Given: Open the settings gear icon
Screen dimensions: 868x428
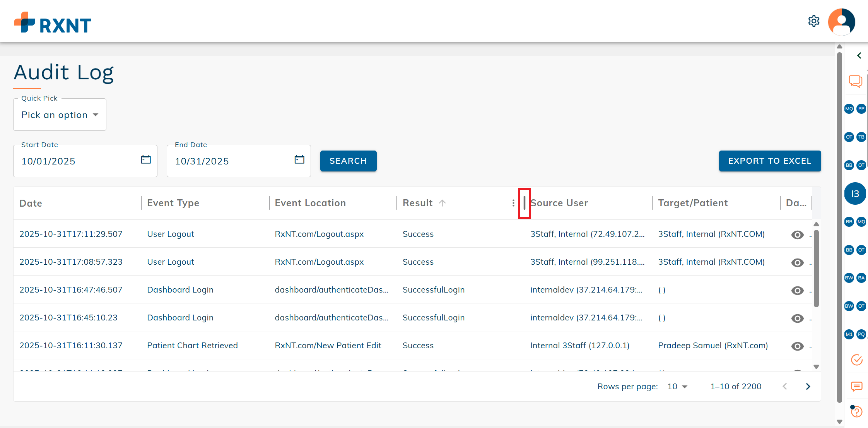Looking at the screenshot, I should point(813,21).
